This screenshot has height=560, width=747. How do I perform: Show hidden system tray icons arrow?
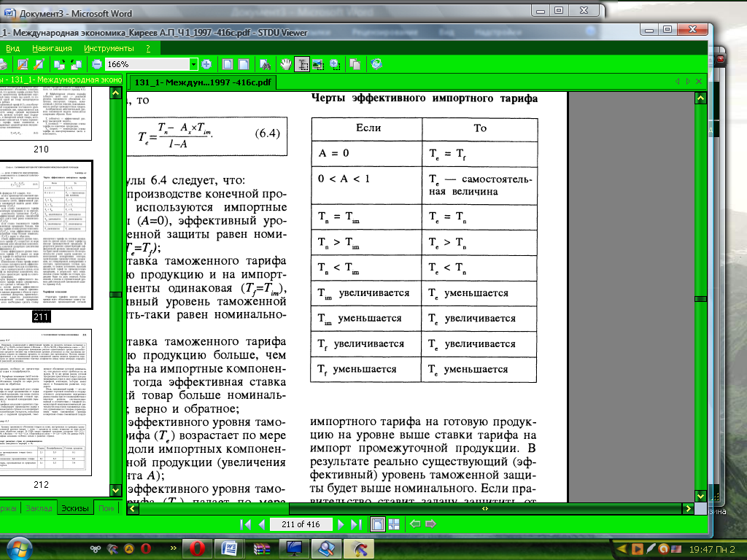(x=622, y=549)
